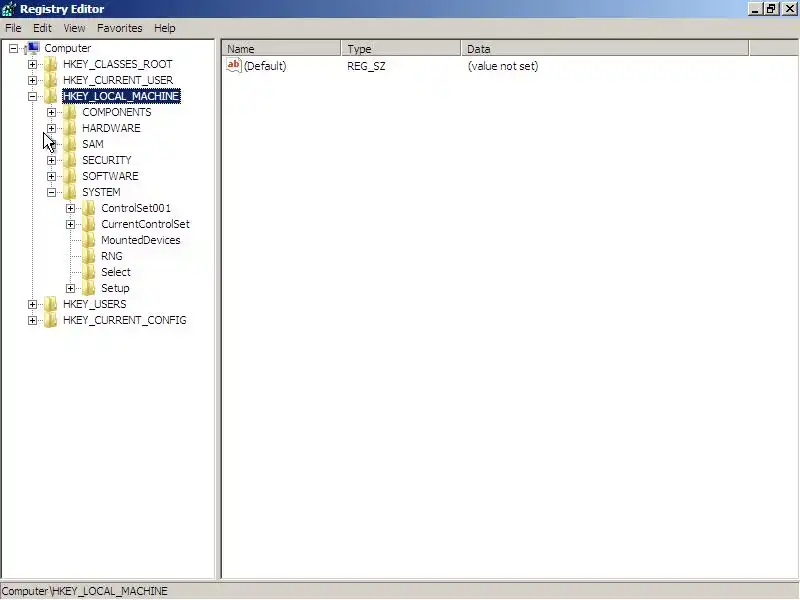
Task: Expand the CurrentControlSet key
Action: click(70, 224)
